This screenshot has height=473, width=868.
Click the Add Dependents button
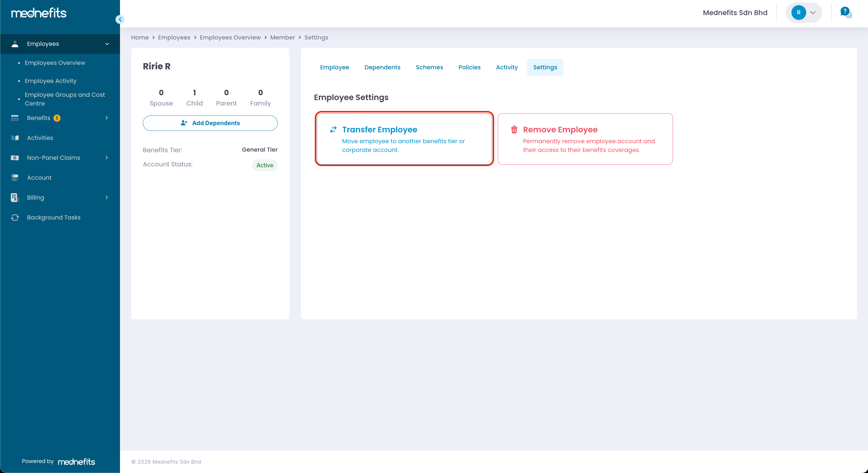tap(210, 123)
